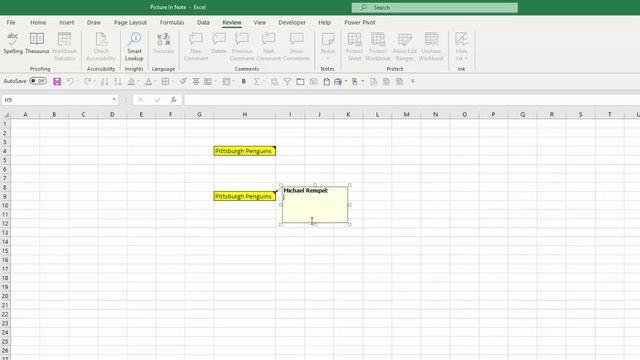Viewport: 640px width, 360px height.
Task: Select row 14 header
Action: tap(5, 242)
